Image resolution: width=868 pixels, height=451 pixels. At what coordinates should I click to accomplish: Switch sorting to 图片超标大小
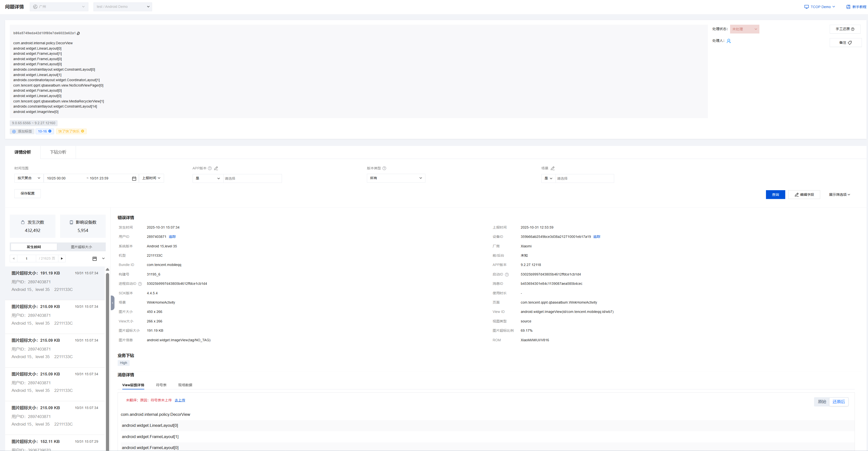[x=81, y=247]
